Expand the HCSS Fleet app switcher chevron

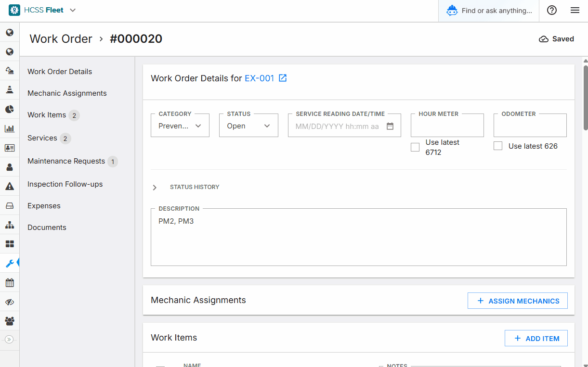72,10
